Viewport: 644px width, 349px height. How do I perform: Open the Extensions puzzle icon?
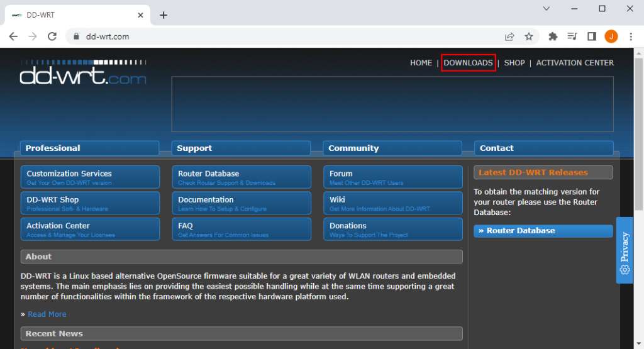click(x=553, y=36)
